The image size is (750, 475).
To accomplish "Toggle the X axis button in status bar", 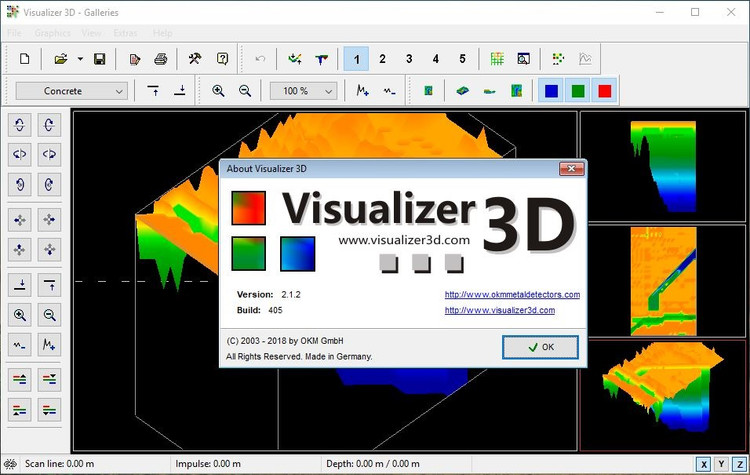I will 705,464.
